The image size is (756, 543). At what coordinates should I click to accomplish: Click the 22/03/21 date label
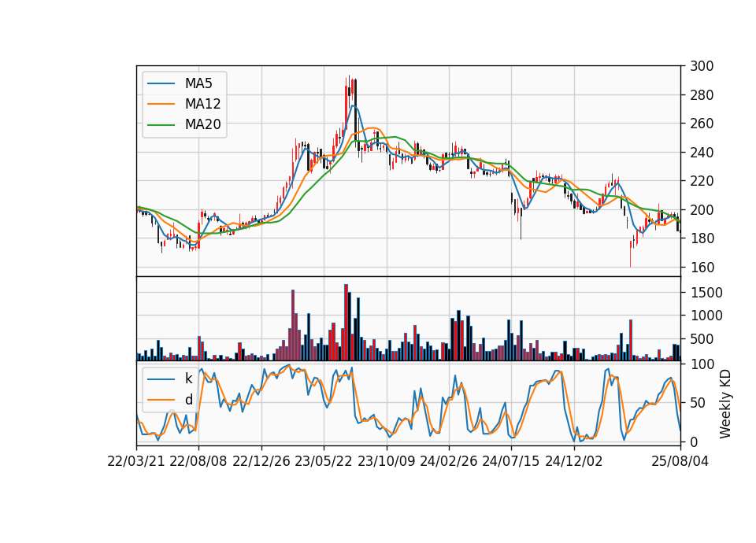tap(136, 461)
